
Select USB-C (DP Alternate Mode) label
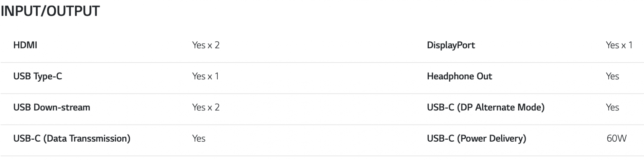coord(486,107)
